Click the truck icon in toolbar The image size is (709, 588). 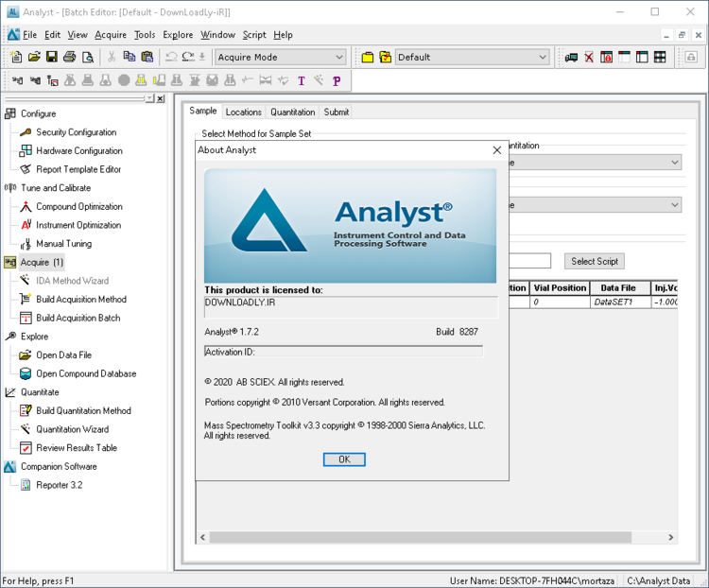pos(571,57)
